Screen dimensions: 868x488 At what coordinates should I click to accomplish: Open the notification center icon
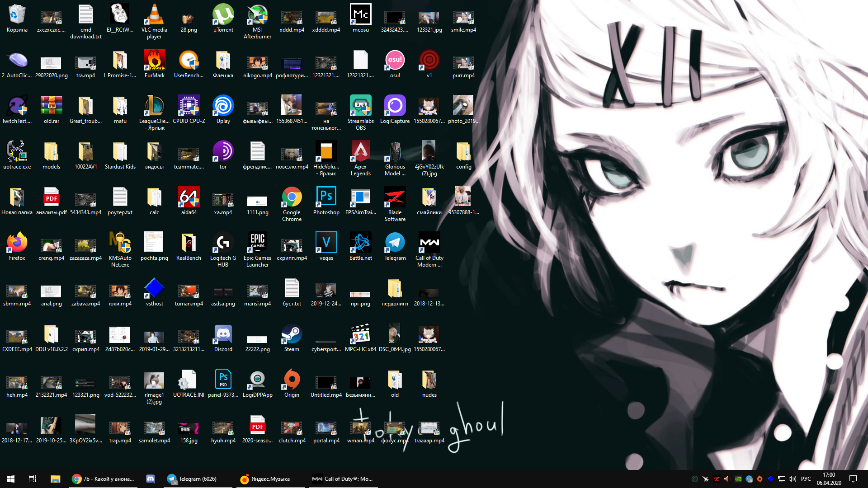coord(853,479)
